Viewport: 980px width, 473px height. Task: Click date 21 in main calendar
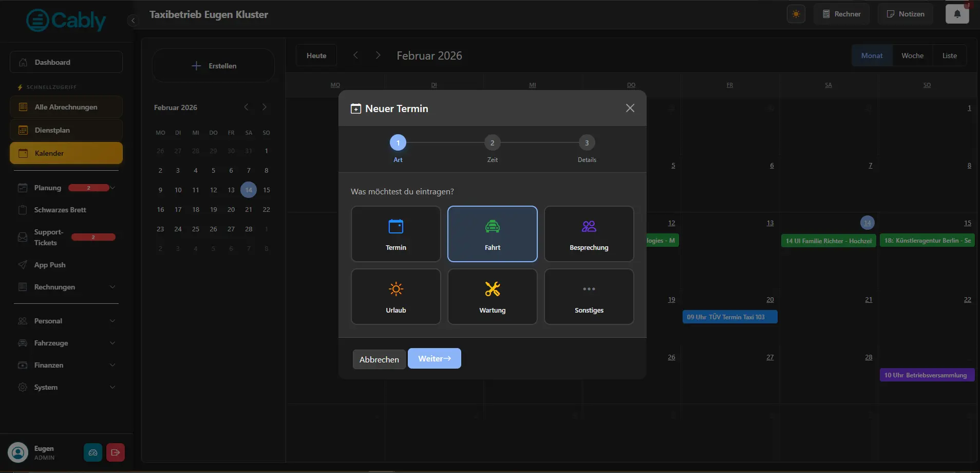[869, 299]
